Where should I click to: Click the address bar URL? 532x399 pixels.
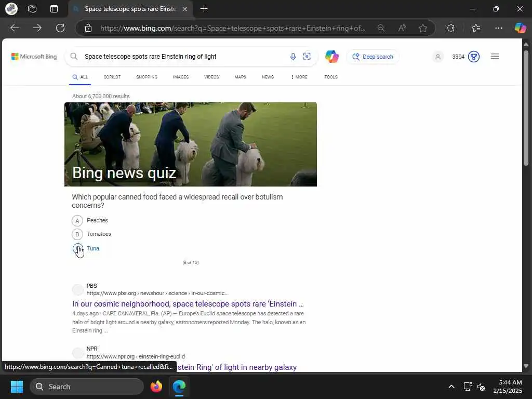pos(233,28)
